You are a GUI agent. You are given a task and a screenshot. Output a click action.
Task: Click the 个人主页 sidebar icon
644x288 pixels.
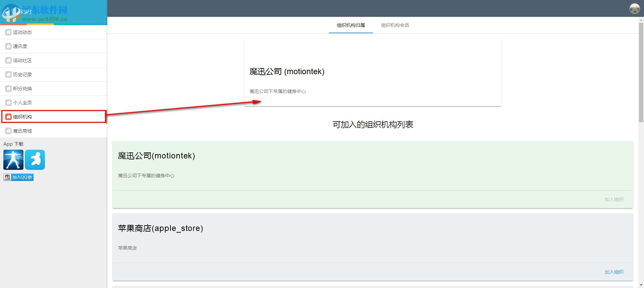tap(8, 103)
